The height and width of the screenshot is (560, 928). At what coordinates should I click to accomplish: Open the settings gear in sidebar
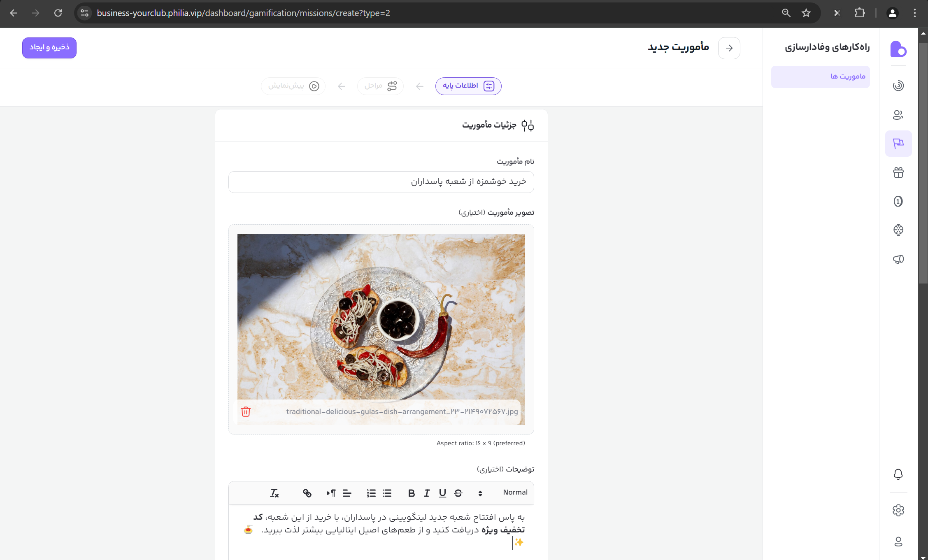point(898,510)
